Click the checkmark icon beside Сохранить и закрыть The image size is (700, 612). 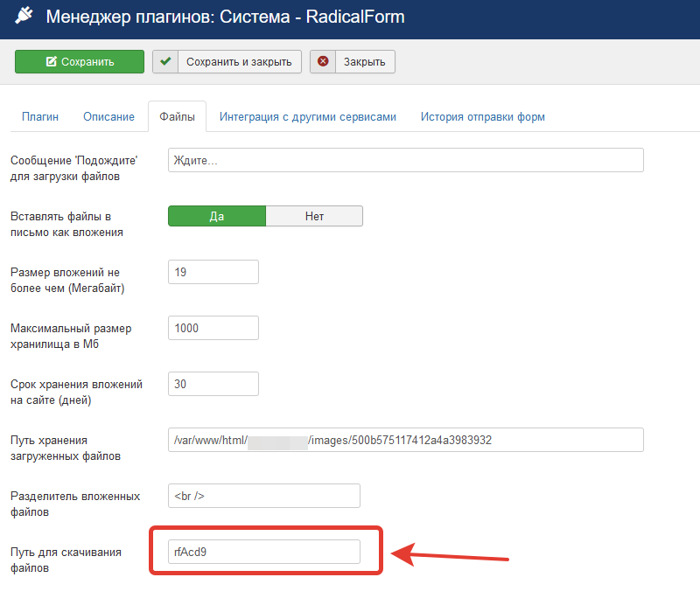(165, 61)
